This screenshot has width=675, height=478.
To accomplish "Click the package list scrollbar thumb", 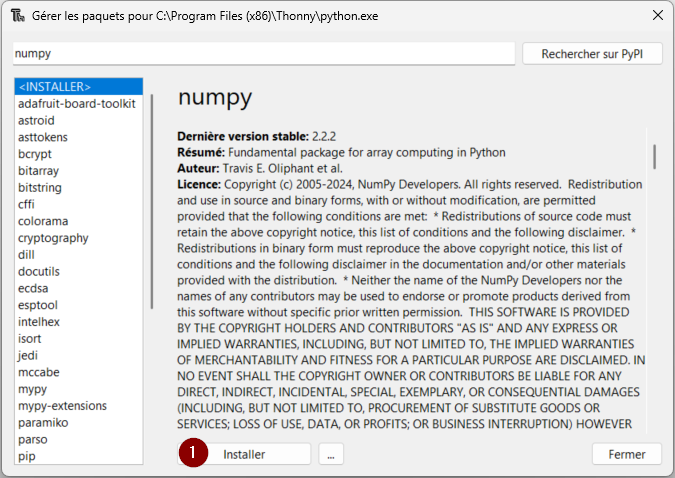I will tap(152, 201).
